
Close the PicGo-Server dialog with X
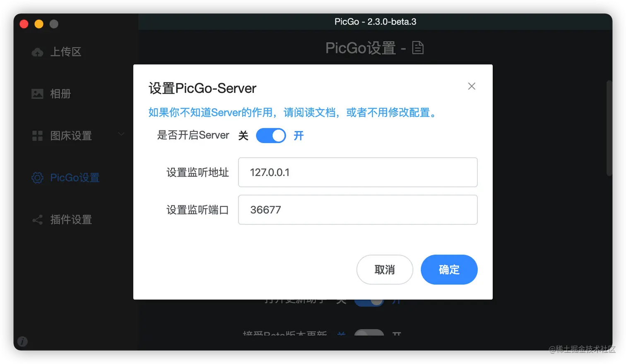pos(472,86)
